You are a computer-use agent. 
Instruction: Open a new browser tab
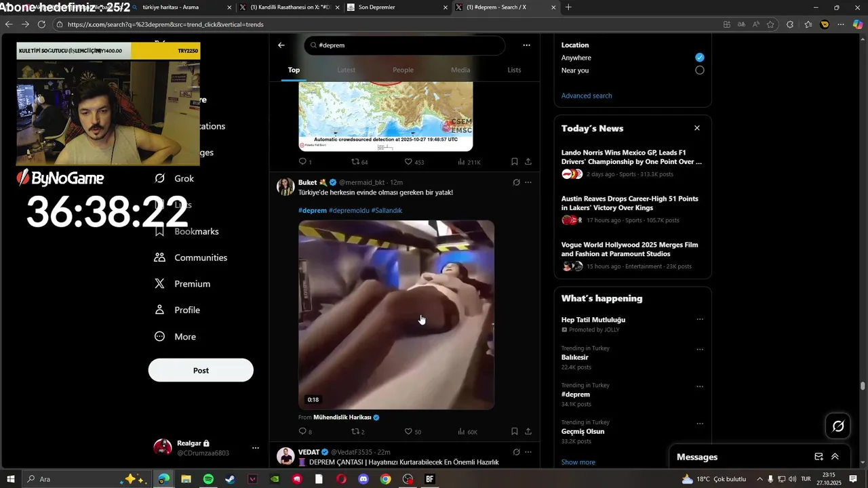coord(568,7)
